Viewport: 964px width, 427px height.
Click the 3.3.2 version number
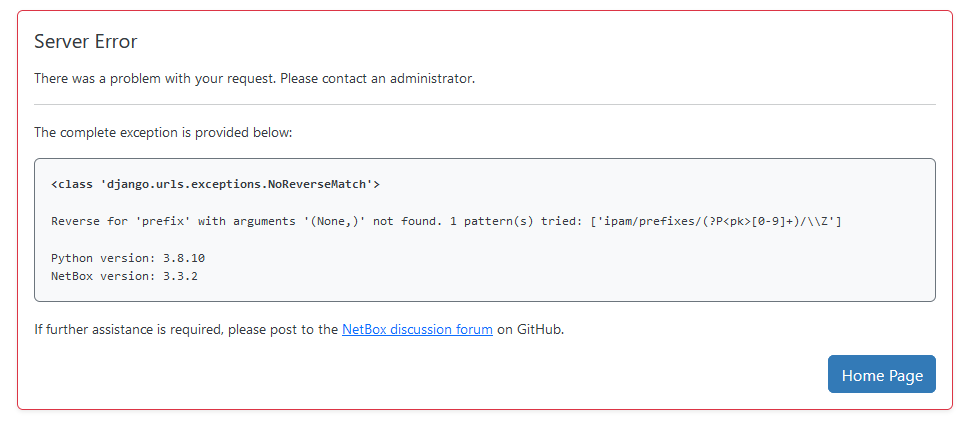(x=180, y=276)
